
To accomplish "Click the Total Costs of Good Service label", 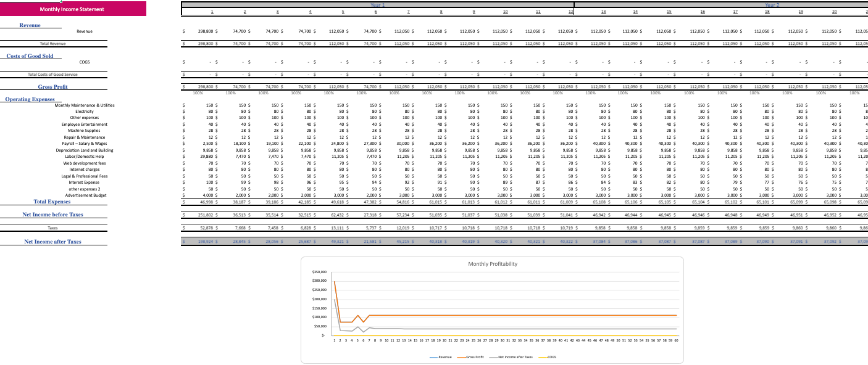I will point(53,74).
